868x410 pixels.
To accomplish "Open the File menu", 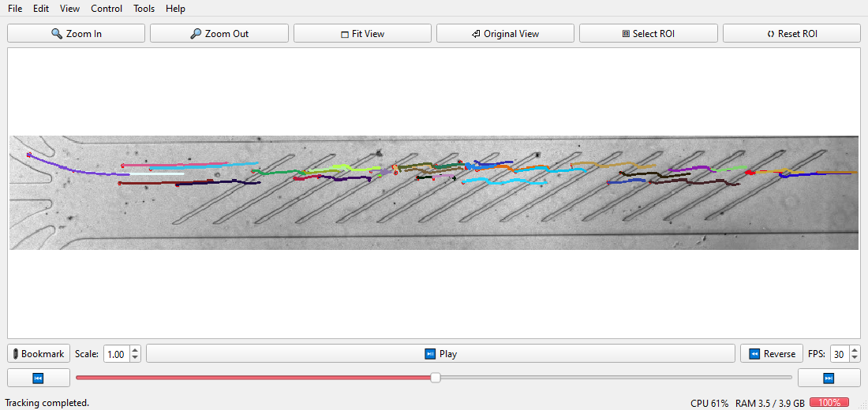I will click(15, 9).
